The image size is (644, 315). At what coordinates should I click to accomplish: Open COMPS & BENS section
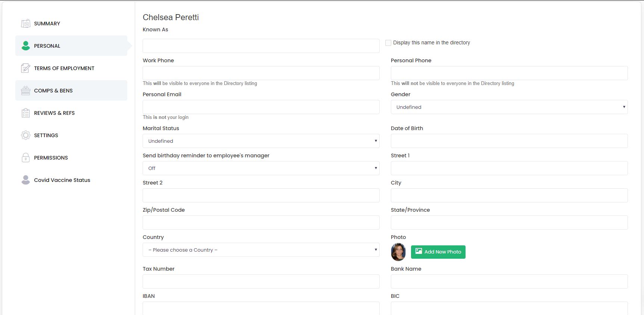coord(71,91)
